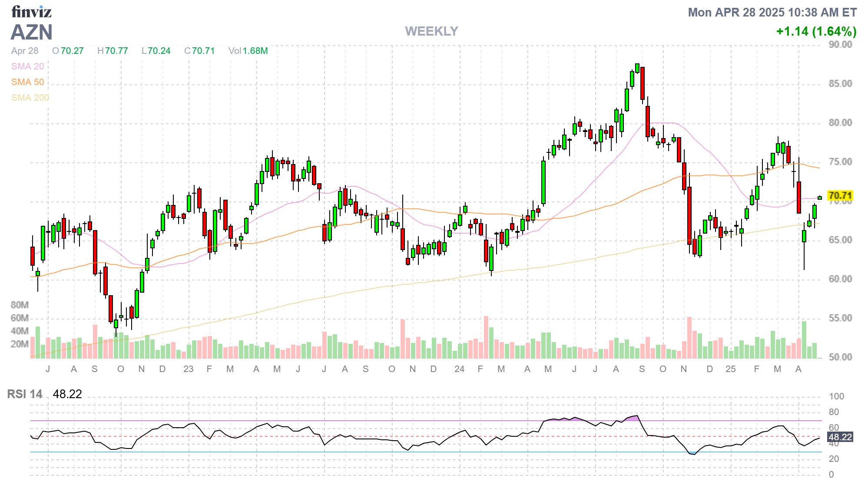Click the AZN ticker symbol
The height and width of the screenshot is (488, 868).
[32, 33]
